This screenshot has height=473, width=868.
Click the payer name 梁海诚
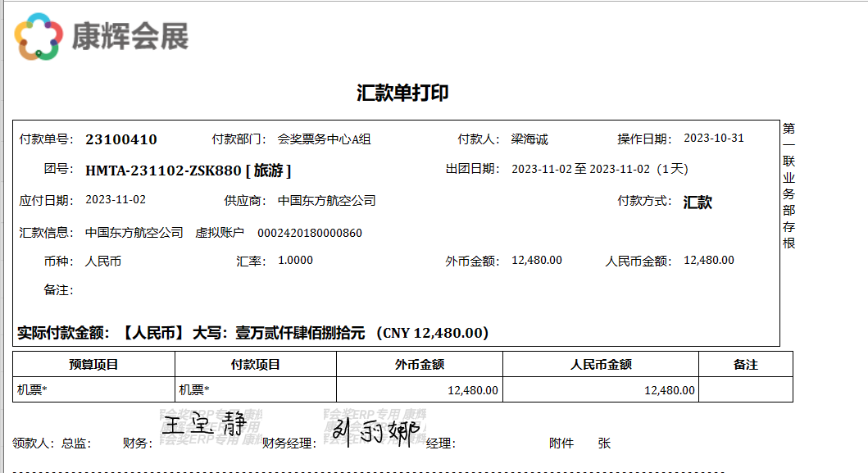pyautogui.click(x=529, y=139)
